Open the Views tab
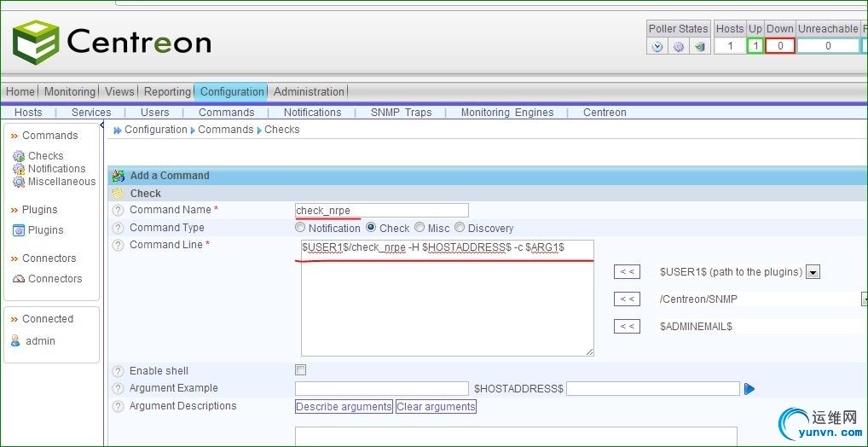Viewport: 868px width, 447px height. click(x=119, y=92)
